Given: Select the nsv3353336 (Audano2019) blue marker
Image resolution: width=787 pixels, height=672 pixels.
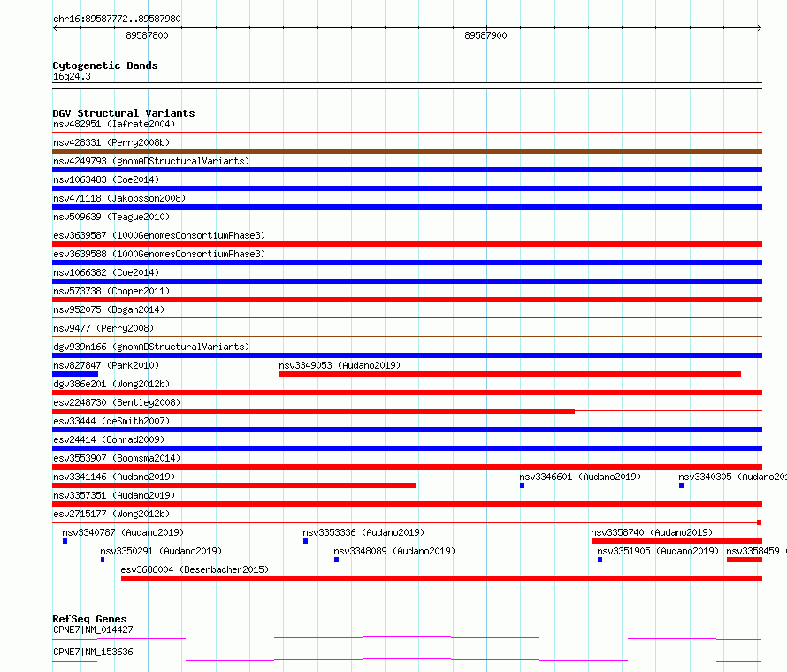Looking at the screenshot, I should (x=305, y=541).
